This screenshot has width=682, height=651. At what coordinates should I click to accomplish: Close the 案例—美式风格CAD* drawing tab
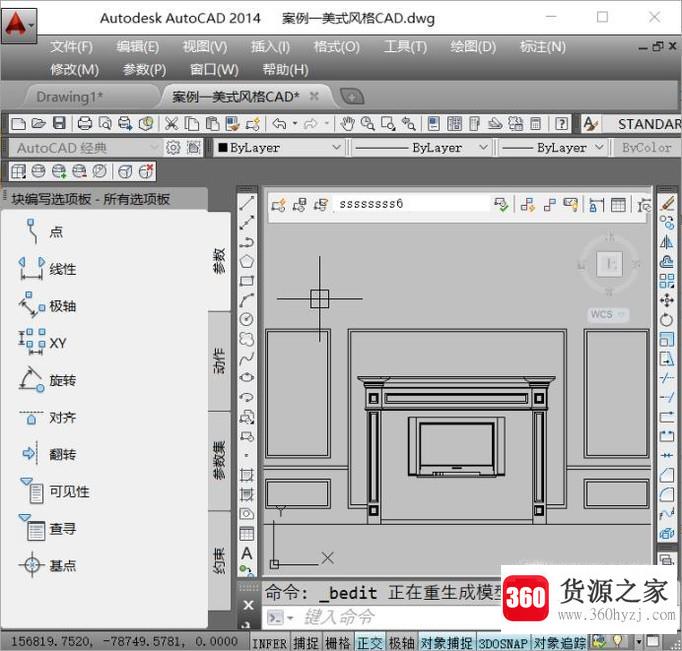click(x=314, y=96)
